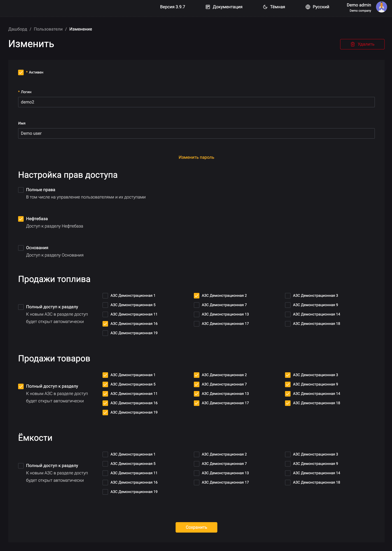Image resolution: width=392 pixels, height=551 pixels.
Task: Enable Основания section access
Action: (x=21, y=248)
